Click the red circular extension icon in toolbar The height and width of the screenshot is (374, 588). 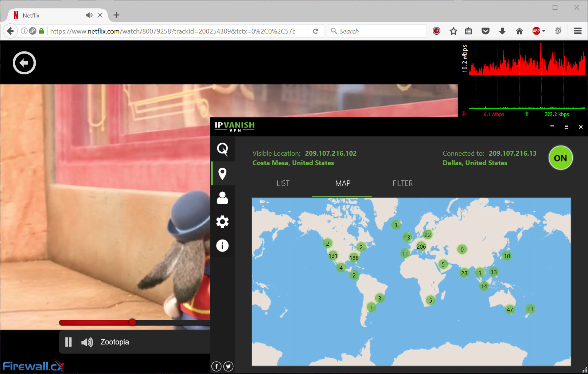pyautogui.click(x=436, y=31)
